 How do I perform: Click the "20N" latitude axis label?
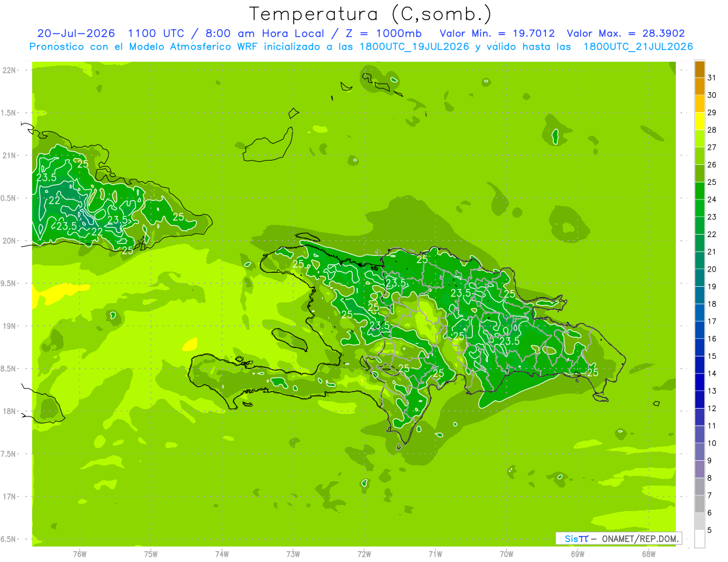9,241
